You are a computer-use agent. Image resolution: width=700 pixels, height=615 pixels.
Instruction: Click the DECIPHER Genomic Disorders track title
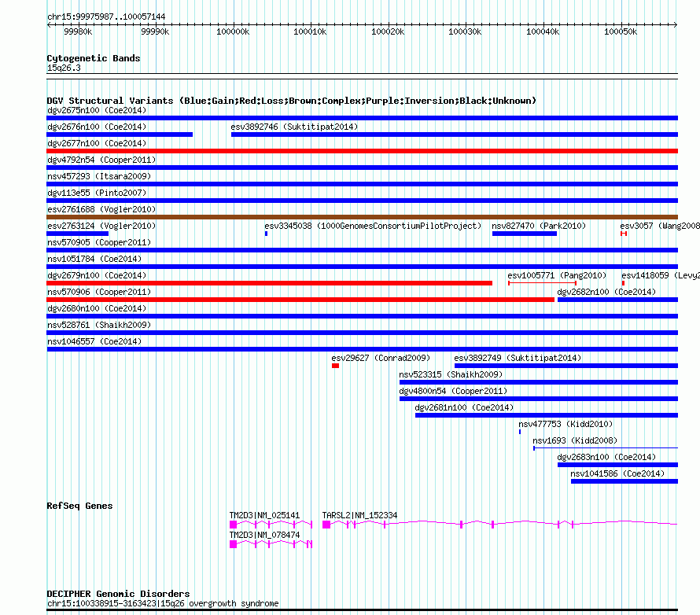click(118, 594)
